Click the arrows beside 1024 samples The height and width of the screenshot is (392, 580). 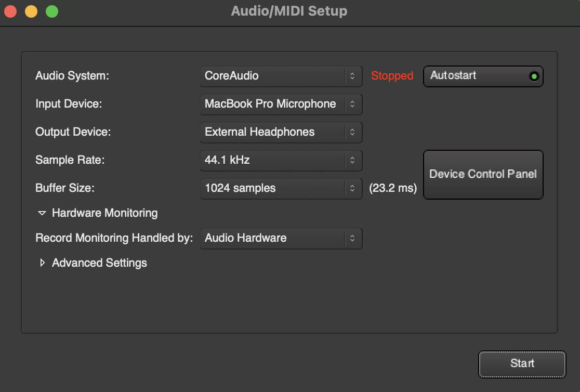[x=352, y=188]
